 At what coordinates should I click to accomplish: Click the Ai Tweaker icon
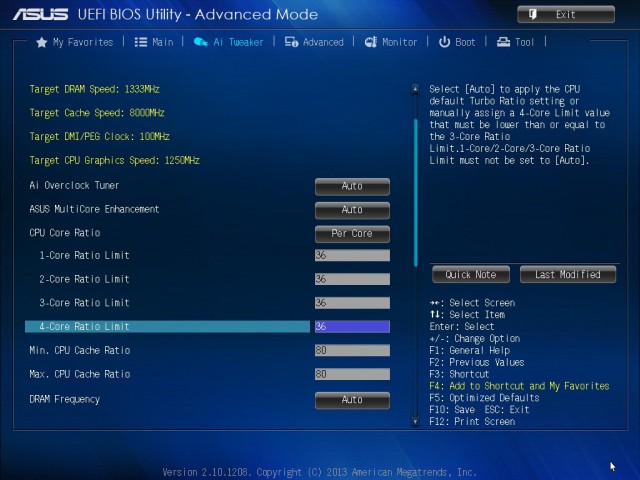[x=200, y=42]
